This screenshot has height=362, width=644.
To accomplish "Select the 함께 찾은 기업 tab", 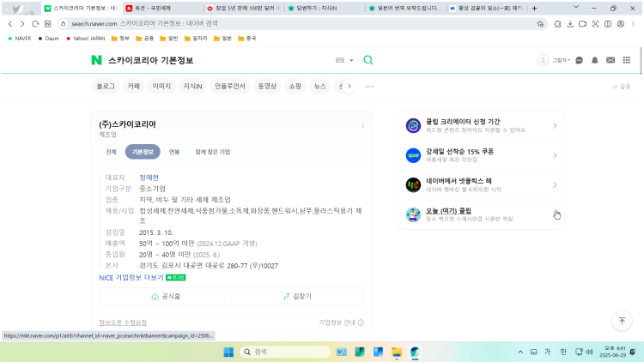I will (212, 152).
